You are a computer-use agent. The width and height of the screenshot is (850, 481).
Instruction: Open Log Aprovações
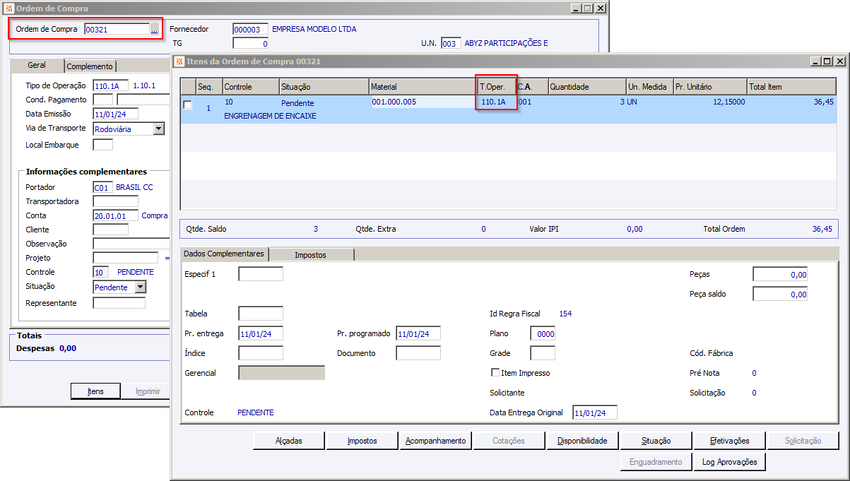click(730, 461)
